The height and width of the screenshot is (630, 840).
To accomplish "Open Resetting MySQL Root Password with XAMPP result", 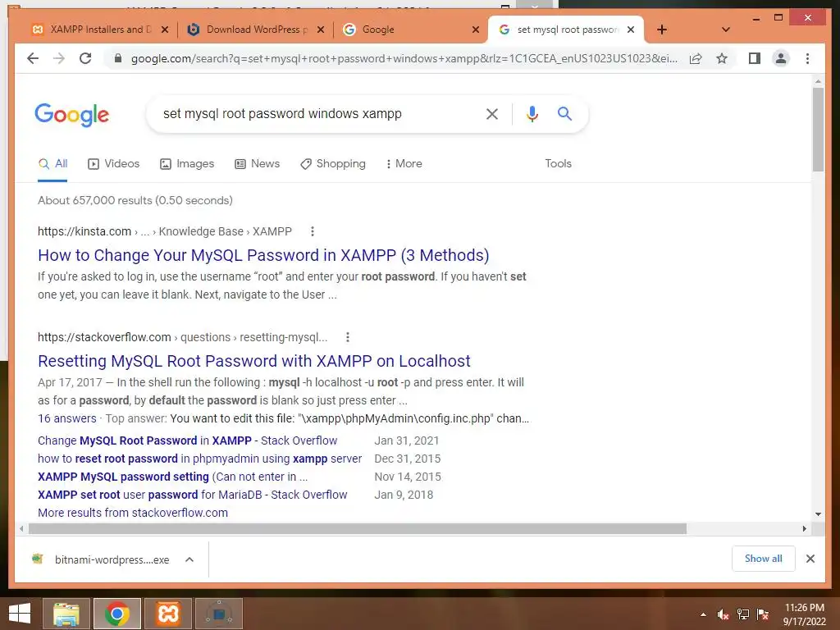I will 254,361.
